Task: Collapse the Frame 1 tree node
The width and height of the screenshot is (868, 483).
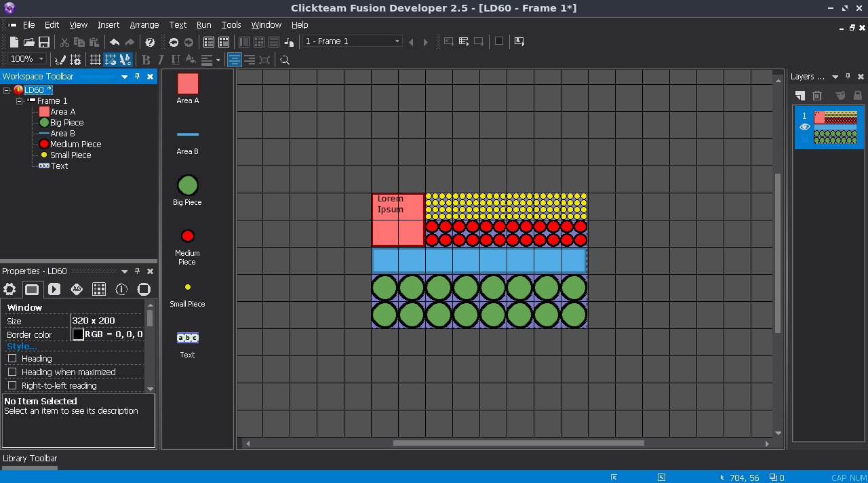Action: 20,101
